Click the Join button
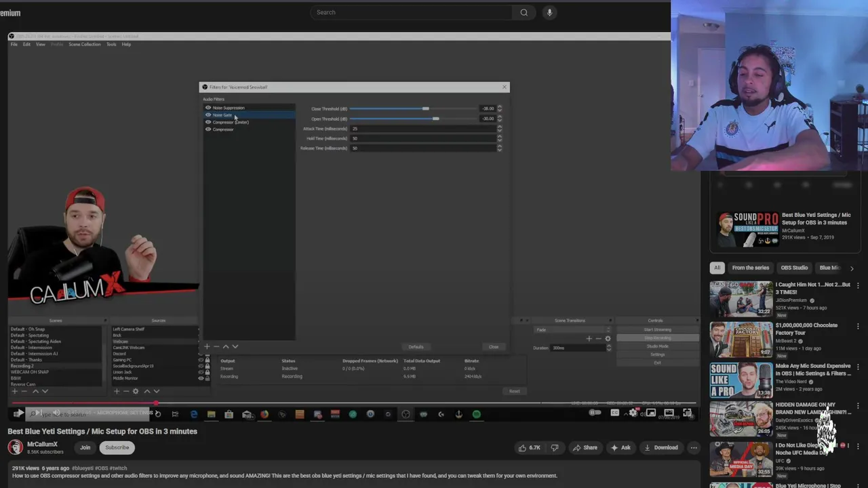 click(x=85, y=447)
